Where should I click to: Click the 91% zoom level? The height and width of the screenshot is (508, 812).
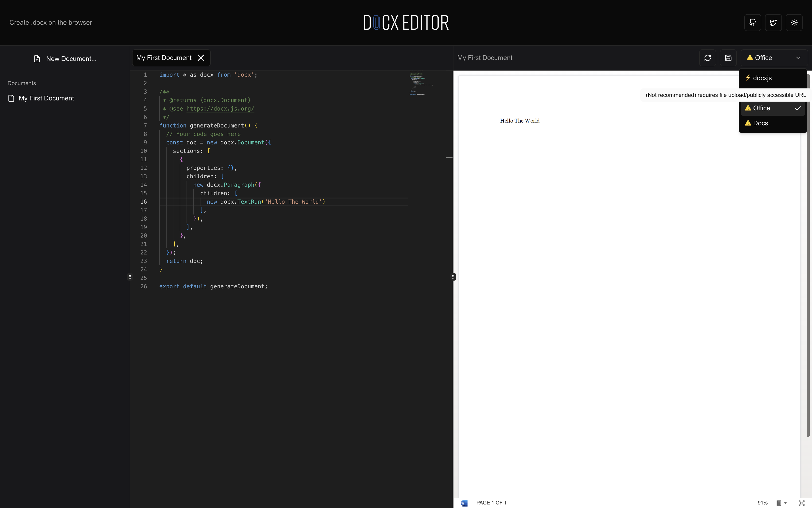click(762, 503)
